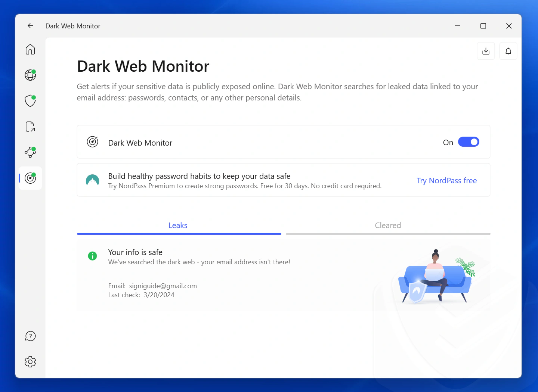Viewport: 538px width, 392px height.
Task: Click 'Your info is safe' heading
Action: tap(135, 252)
